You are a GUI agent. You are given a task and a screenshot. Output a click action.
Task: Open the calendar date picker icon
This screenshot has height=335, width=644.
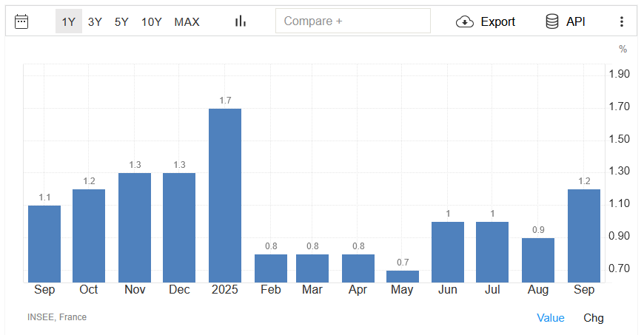pyautogui.click(x=21, y=21)
